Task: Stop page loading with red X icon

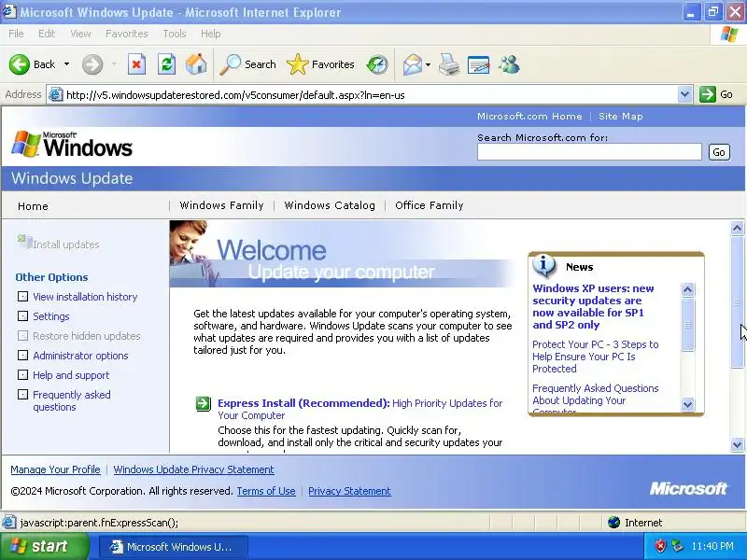Action: (x=136, y=64)
